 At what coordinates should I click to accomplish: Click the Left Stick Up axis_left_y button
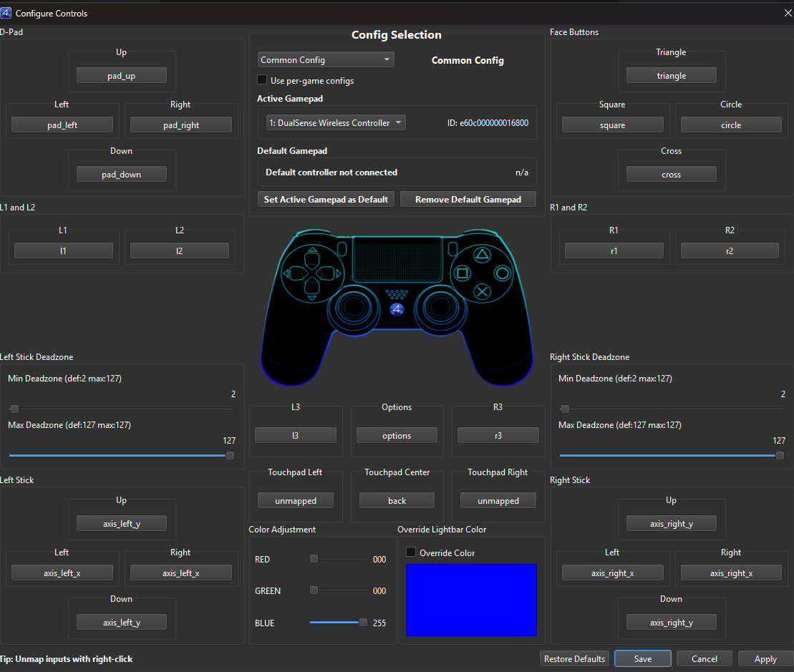click(122, 523)
